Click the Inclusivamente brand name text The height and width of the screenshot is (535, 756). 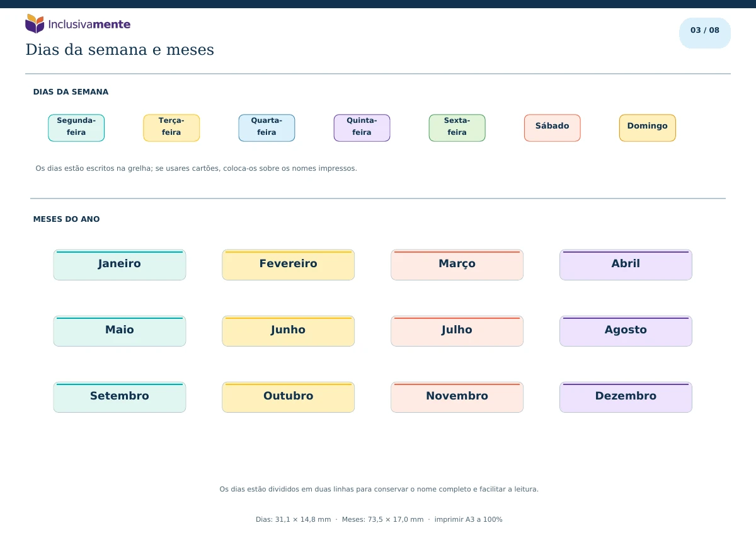(x=89, y=25)
